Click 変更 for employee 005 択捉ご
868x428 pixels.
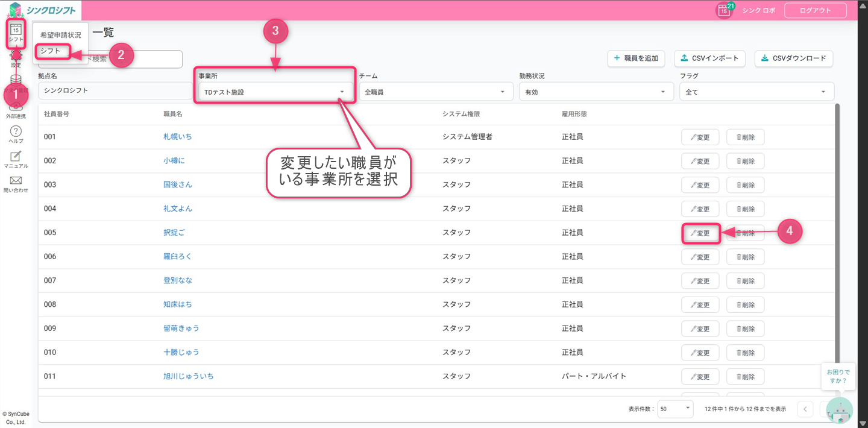point(700,233)
